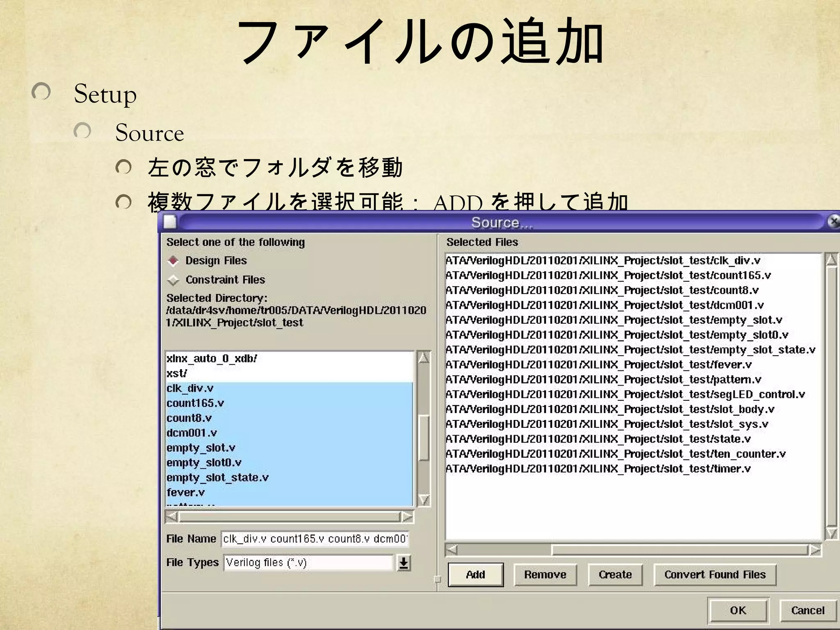Click Selected Files scroll-left arrow
Image resolution: width=840 pixels, height=630 pixels.
452,550
